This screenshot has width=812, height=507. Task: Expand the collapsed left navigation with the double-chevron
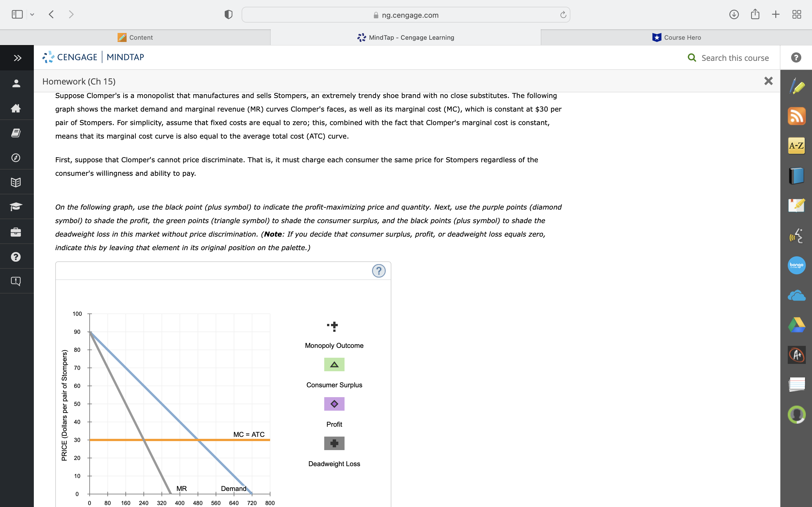[16, 57]
